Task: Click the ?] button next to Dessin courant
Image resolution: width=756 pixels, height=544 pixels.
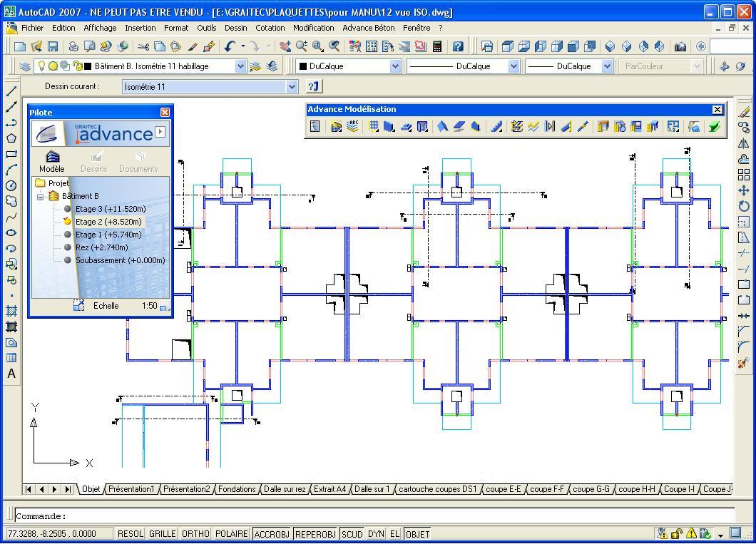Action: (x=313, y=86)
